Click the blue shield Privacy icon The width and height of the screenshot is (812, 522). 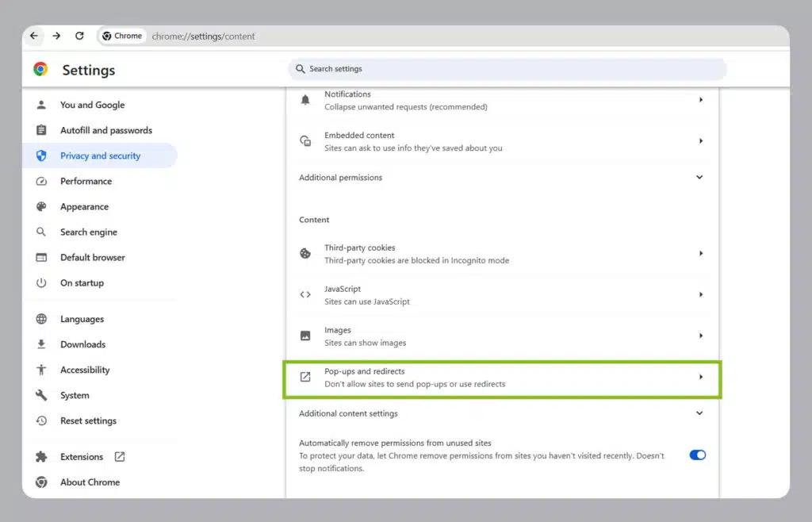coord(41,155)
